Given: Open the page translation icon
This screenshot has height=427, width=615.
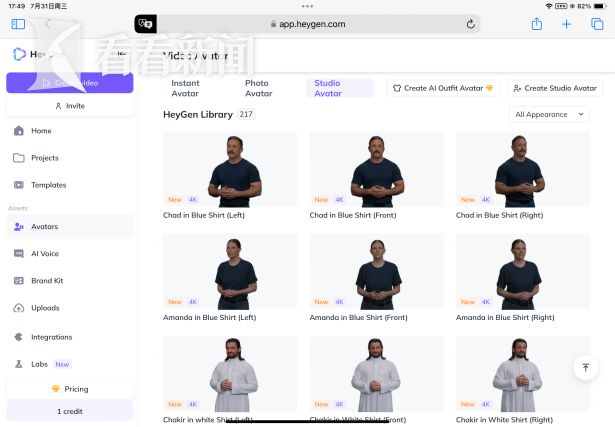Looking at the screenshot, I should click(x=146, y=24).
